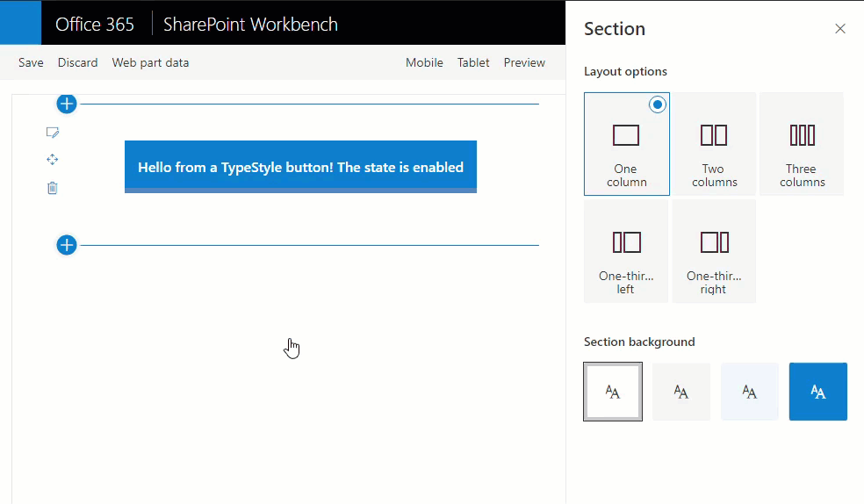The width and height of the screenshot is (864, 504).
Task: Select One-third left layout
Action: [626, 251]
